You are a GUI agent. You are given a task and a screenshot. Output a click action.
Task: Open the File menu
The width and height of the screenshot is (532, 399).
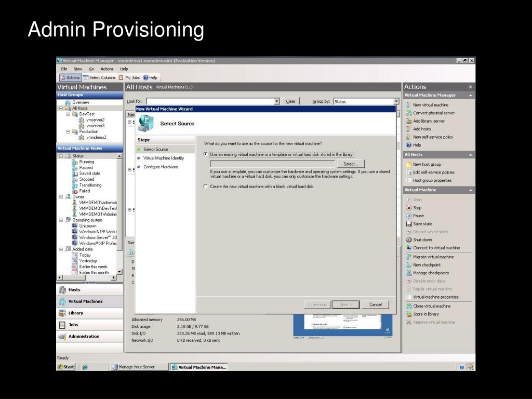64,69
